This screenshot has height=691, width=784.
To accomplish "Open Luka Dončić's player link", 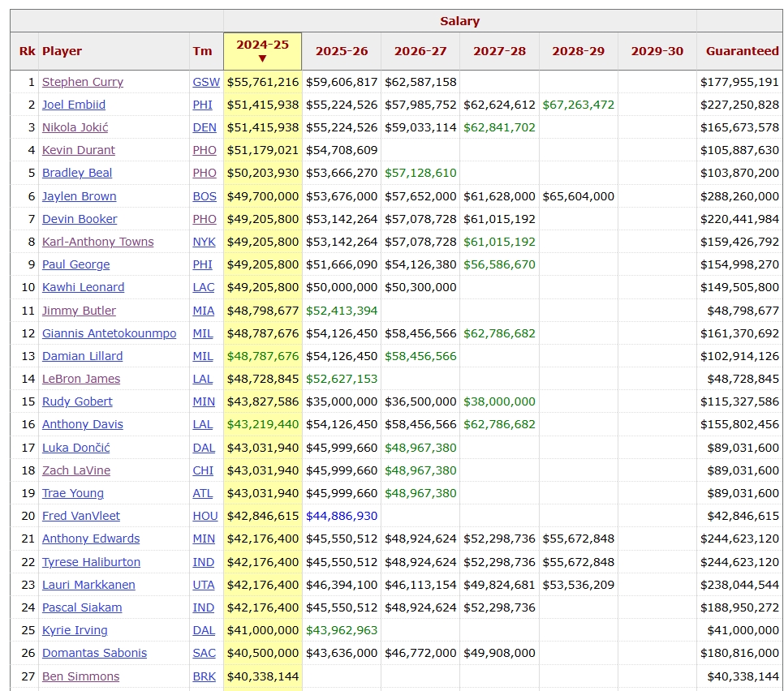I will [75, 448].
